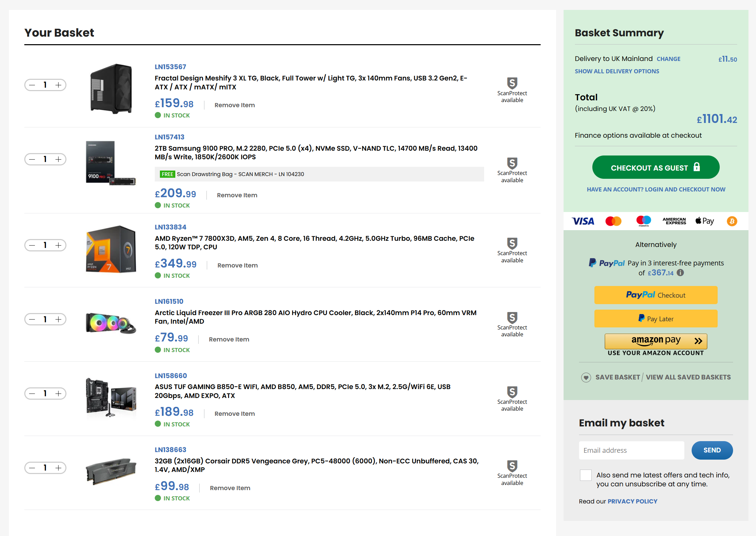756x536 pixels.
Task: Decrease quantity of AMD Ryzen 7 7800X3D
Action: pos(32,245)
